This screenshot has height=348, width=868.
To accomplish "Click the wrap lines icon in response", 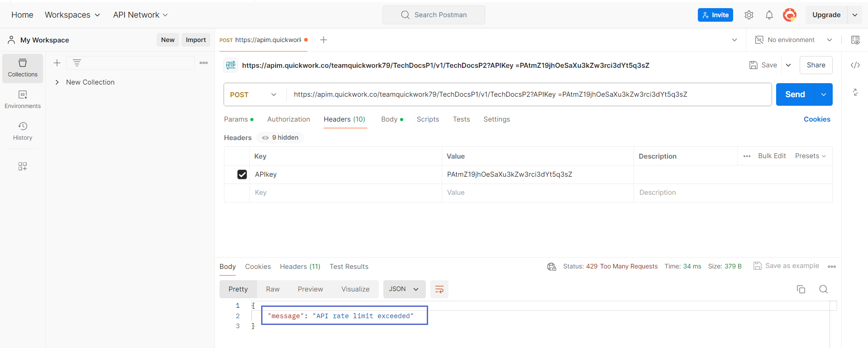I will point(439,289).
